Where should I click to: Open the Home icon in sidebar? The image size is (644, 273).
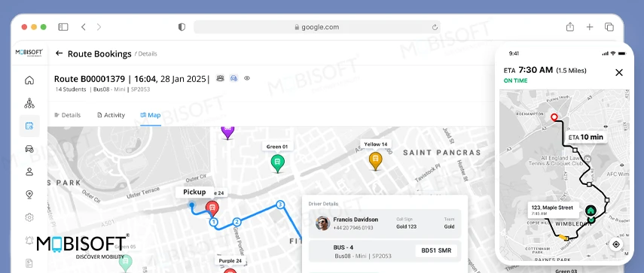29,80
